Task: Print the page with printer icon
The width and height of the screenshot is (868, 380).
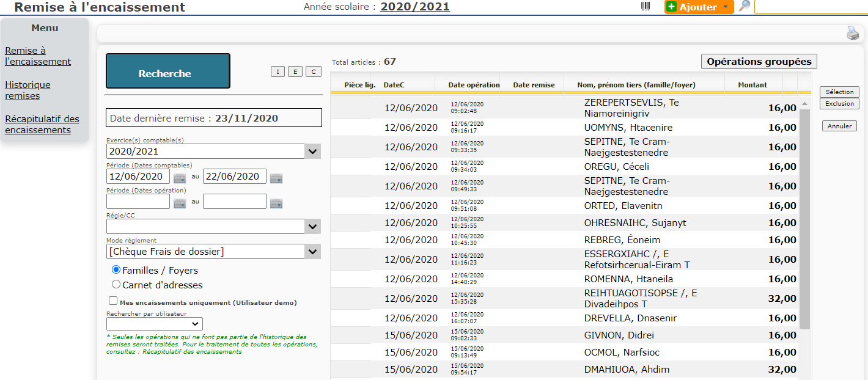Action: point(853,34)
